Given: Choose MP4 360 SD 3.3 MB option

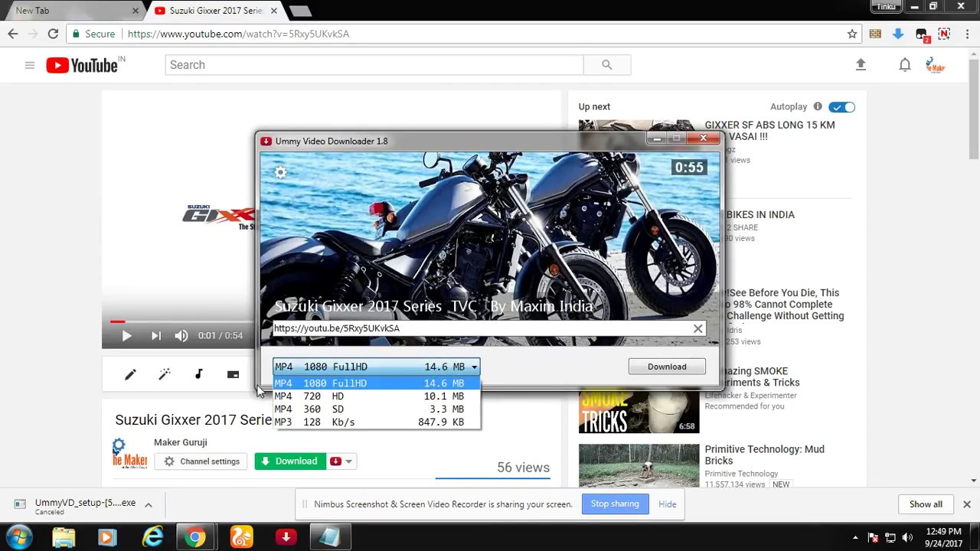Looking at the screenshot, I should pos(376,409).
